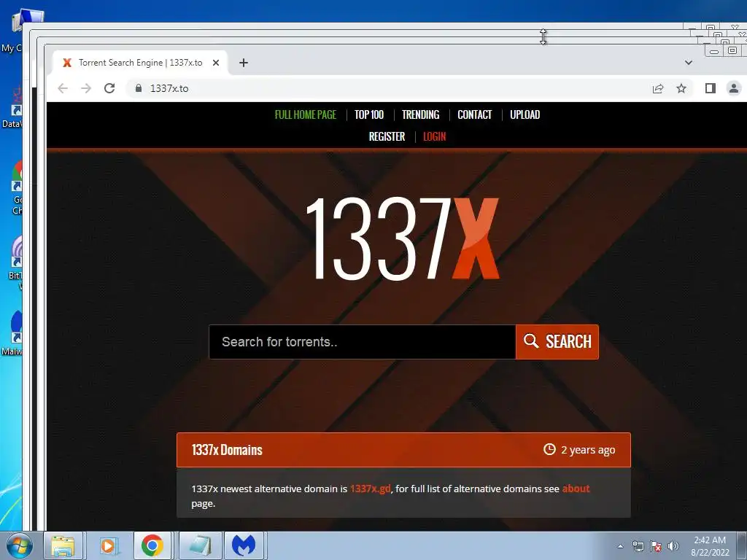Screen dimensions: 747x560
Task: Switch to Chrome on the taskbar
Action: coord(152,545)
